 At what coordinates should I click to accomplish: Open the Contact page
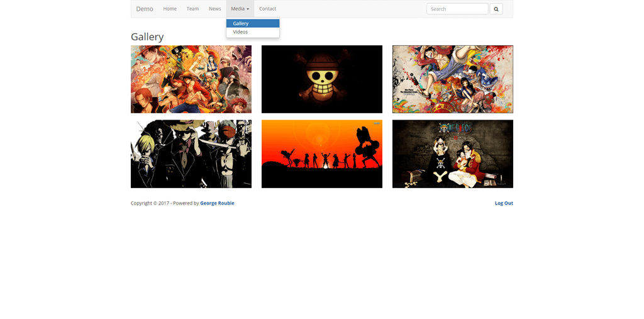coord(267,9)
